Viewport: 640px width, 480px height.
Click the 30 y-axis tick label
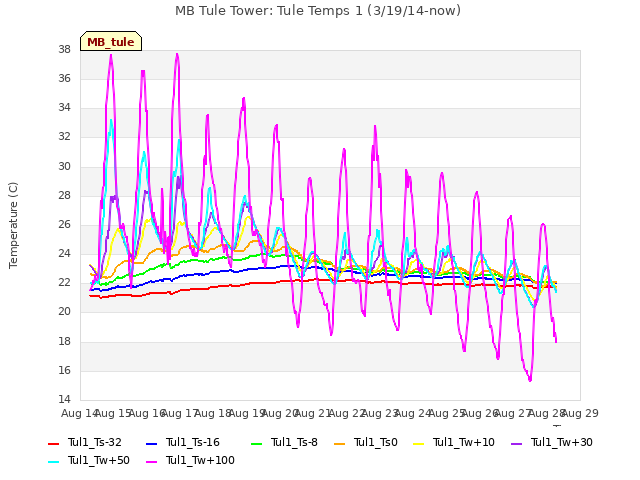point(64,166)
